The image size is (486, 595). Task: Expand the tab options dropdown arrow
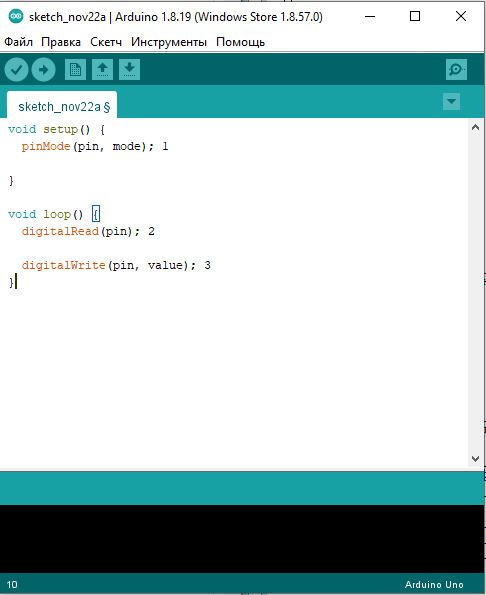point(451,101)
